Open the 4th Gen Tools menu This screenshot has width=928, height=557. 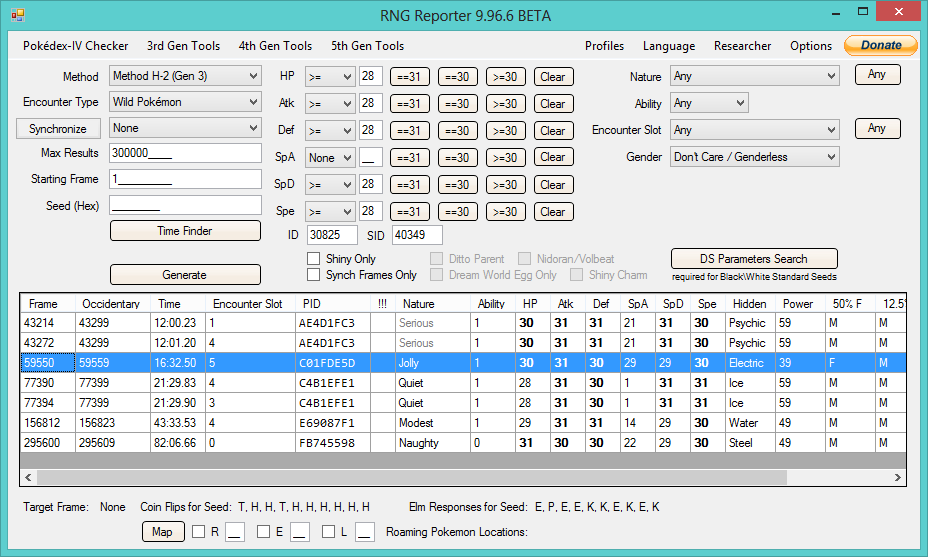click(x=275, y=46)
